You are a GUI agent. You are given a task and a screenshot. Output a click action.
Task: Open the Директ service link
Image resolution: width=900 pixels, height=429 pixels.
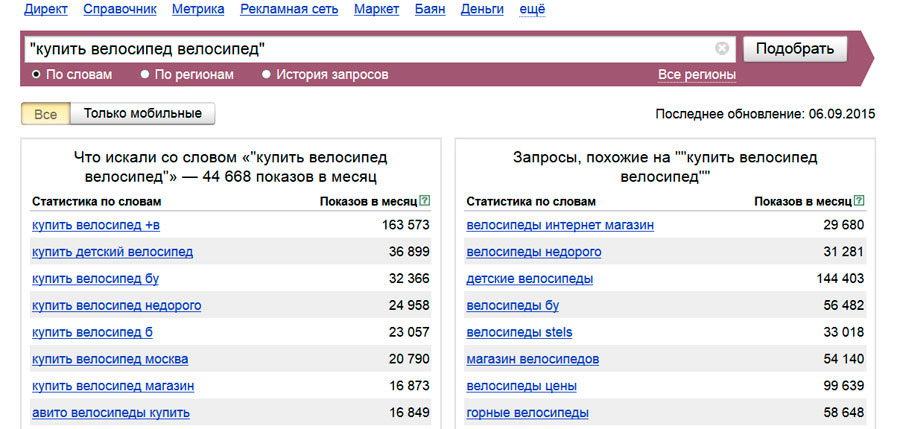pos(45,9)
